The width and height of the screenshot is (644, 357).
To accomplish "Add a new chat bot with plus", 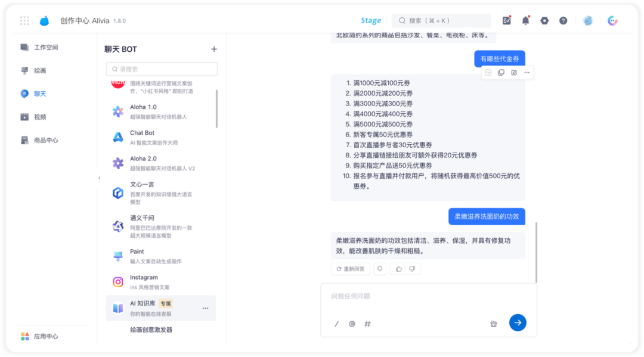I will (x=214, y=49).
